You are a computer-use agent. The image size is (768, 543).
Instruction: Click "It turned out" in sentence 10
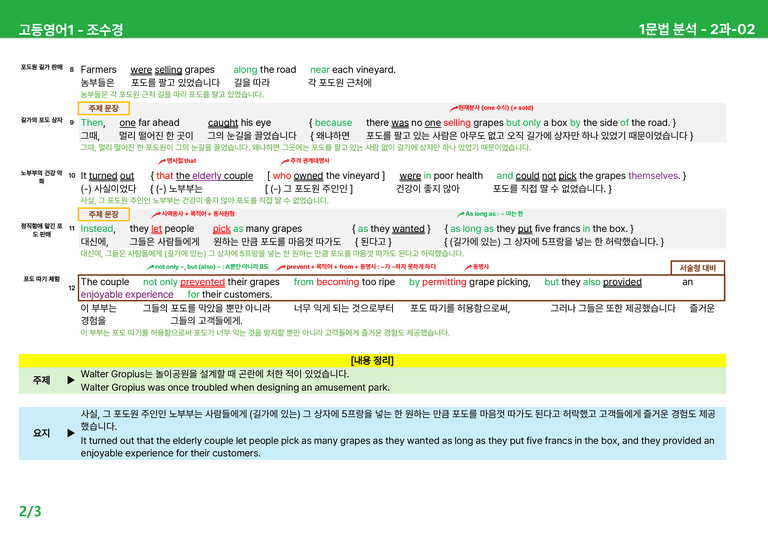[107, 176]
